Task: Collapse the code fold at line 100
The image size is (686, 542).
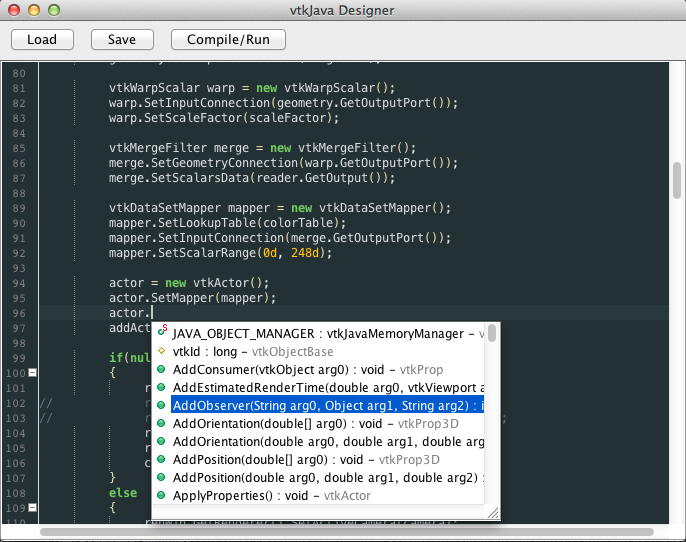Action: point(33,373)
